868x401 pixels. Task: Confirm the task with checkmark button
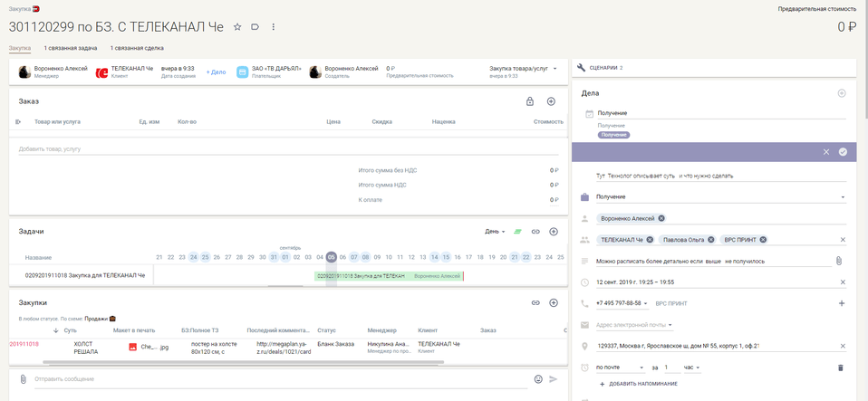pyautogui.click(x=843, y=152)
